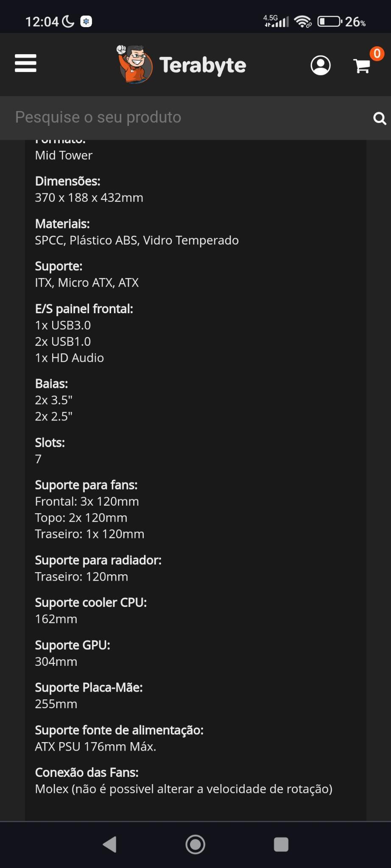Viewport: 391px width, 868px height.
Task: Tap the 'Suporte para fans' heading
Action: point(86,485)
